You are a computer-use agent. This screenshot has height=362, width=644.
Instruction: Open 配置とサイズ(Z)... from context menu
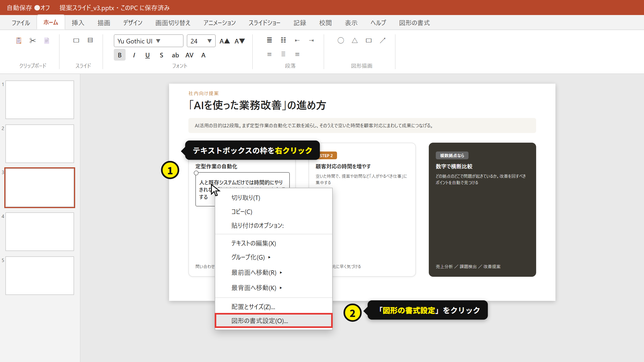(x=274, y=307)
